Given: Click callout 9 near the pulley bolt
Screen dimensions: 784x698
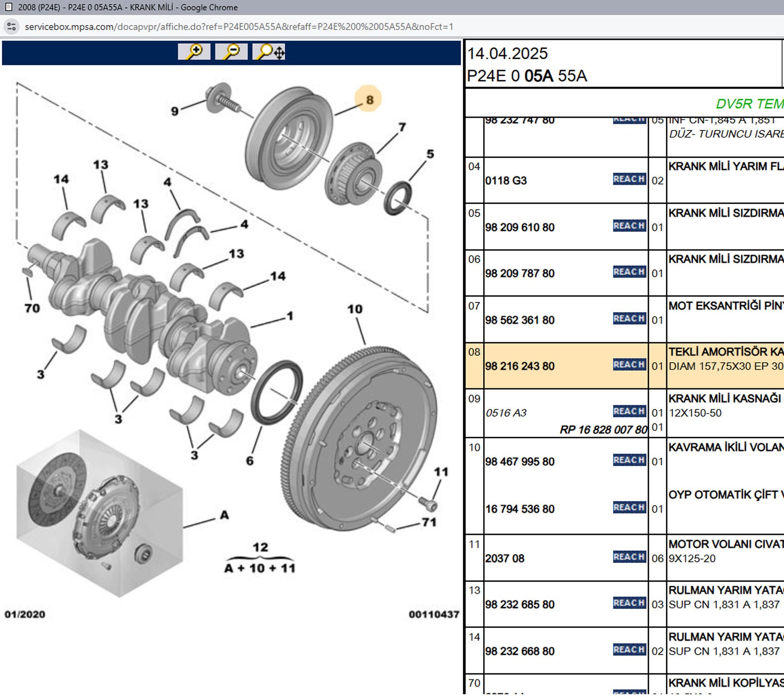Looking at the screenshot, I should pyautogui.click(x=175, y=111).
